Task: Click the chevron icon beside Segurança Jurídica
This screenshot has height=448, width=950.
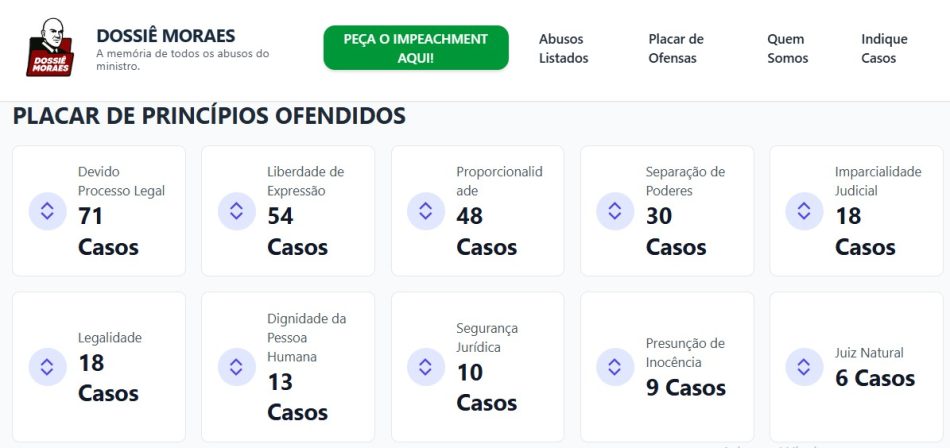Action: click(425, 367)
